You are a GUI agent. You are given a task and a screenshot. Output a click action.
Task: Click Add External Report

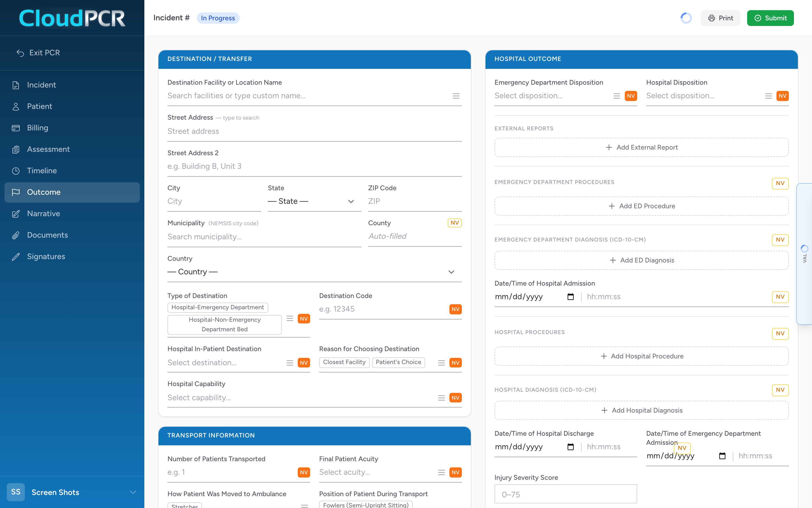[641, 148]
